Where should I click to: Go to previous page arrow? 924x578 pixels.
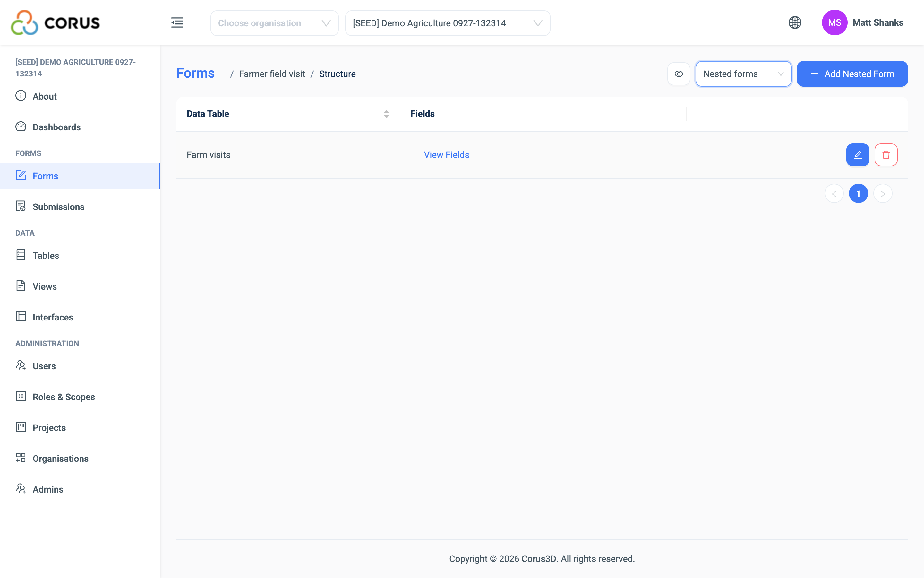pos(834,194)
